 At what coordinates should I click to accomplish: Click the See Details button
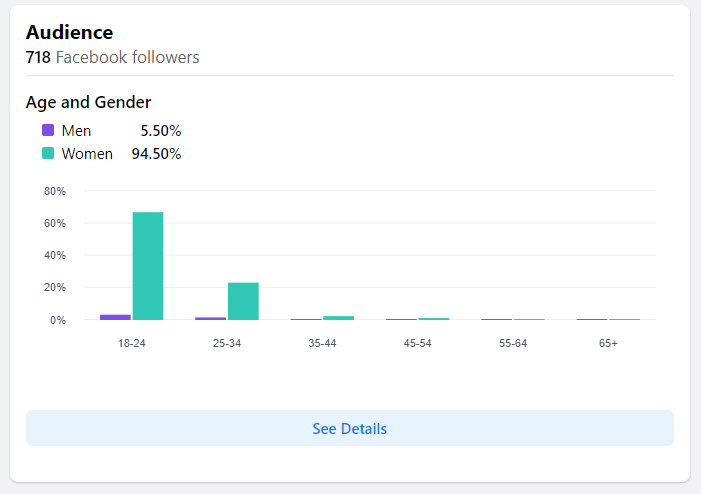click(349, 428)
